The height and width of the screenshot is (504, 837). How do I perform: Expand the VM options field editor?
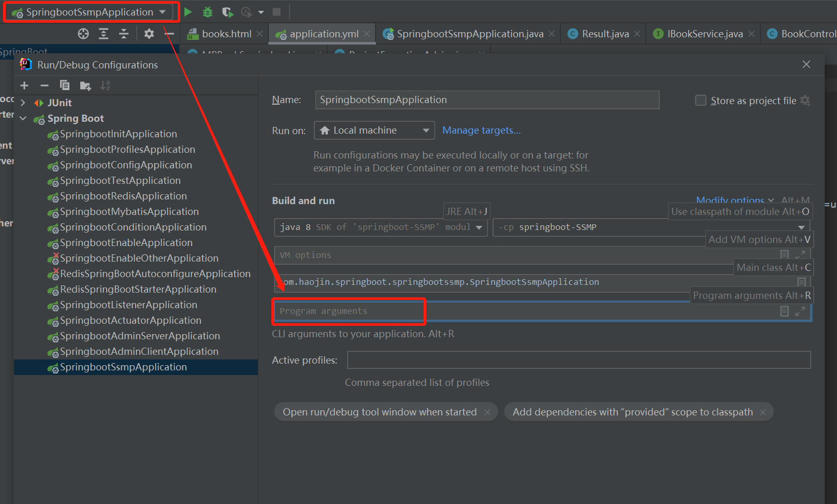point(800,254)
